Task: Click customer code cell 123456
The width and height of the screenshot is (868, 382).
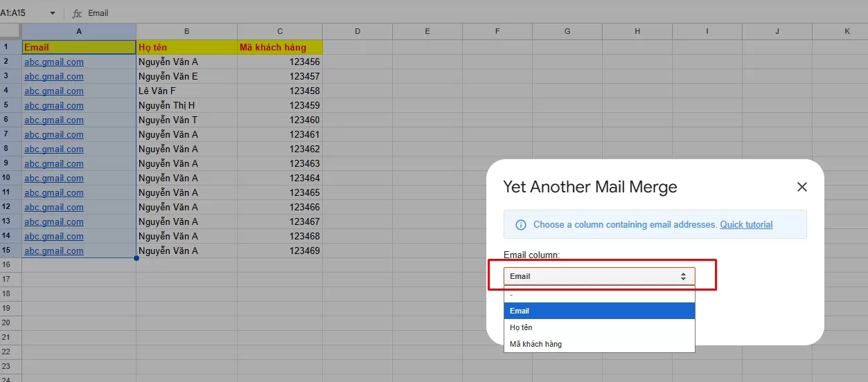Action: [x=280, y=62]
